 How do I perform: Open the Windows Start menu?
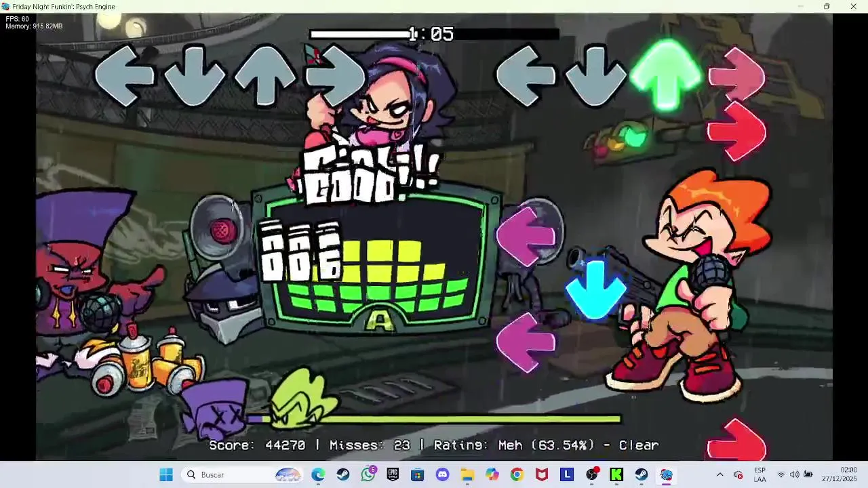point(166,474)
